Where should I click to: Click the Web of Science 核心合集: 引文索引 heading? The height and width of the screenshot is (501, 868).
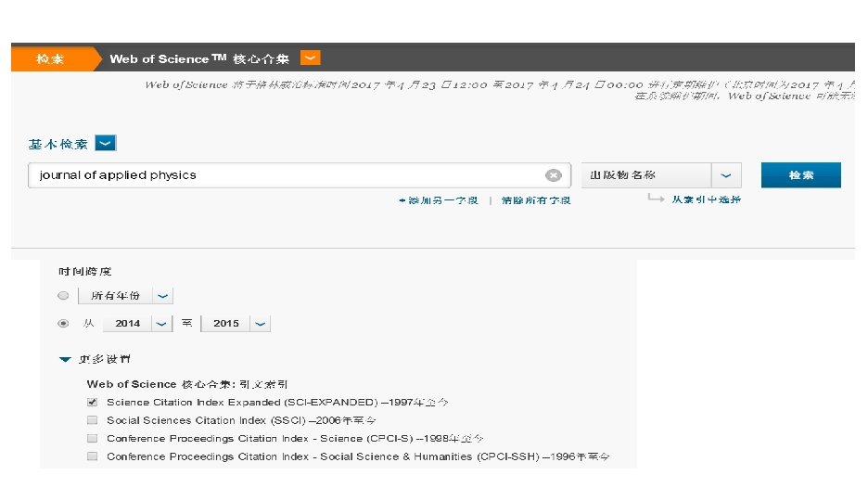(187, 384)
